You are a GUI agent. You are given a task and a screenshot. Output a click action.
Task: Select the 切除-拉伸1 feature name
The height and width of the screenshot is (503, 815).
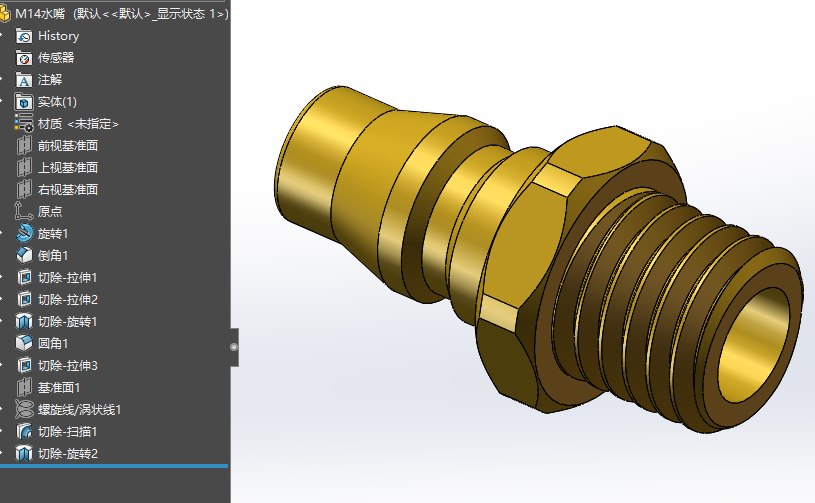click(x=68, y=277)
